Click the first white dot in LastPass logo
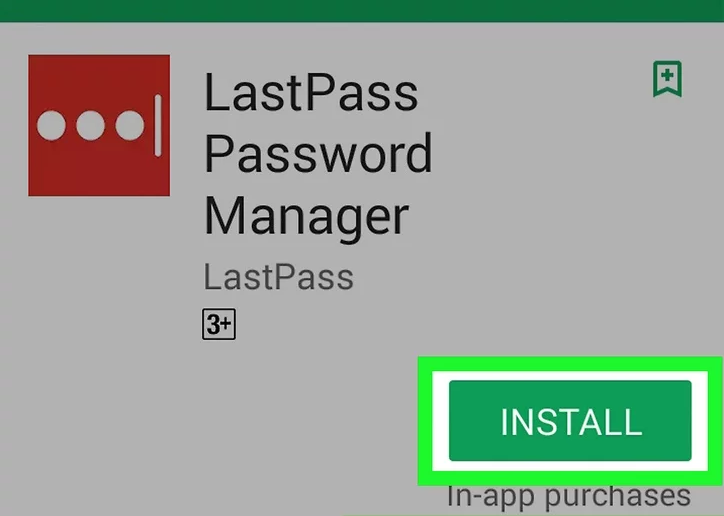 point(51,125)
